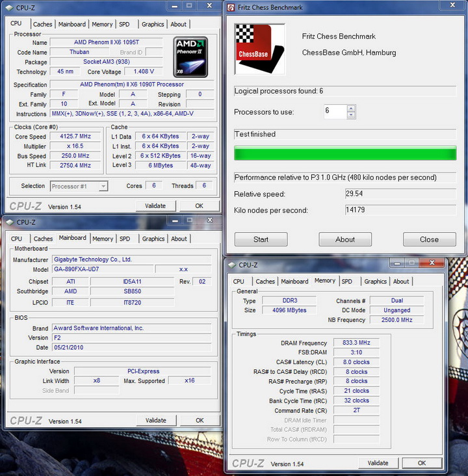Open the Processor #1 selection dropdown
The width and height of the screenshot is (468, 476).
point(103,186)
